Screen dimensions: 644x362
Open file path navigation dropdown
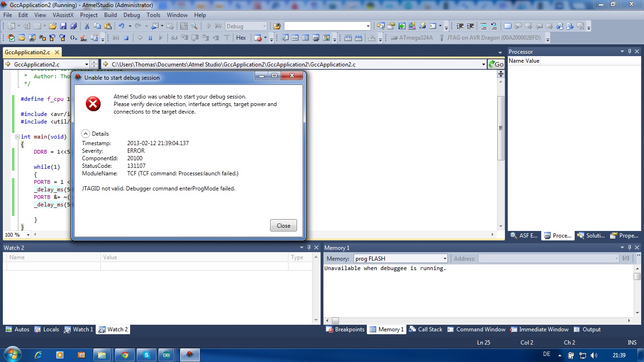[483, 64]
